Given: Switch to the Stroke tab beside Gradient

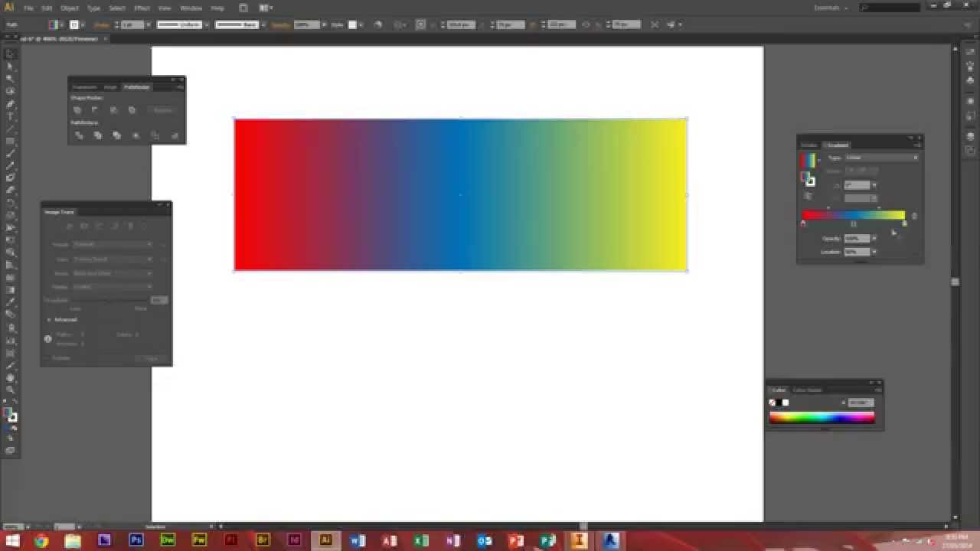Looking at the screenshot, I should tap(809, 145).
